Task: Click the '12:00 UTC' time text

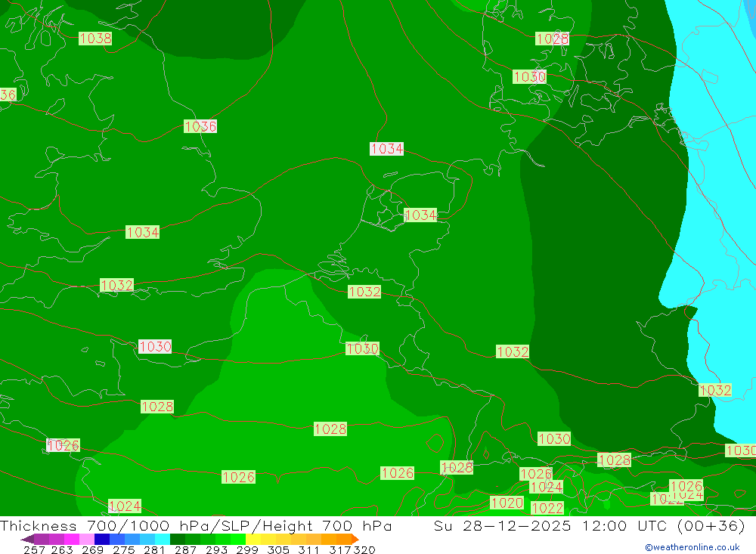Action: click(x=626, y=525)
